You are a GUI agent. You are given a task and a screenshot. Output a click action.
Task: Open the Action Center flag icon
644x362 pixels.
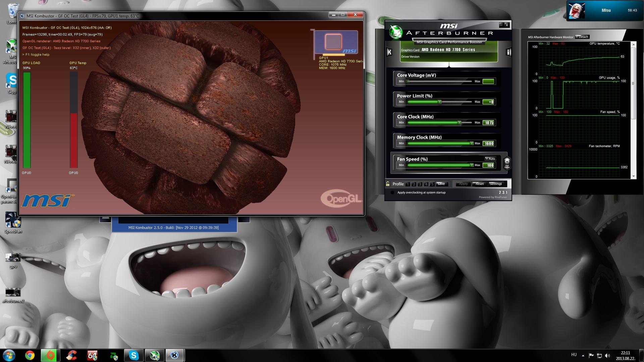(591, 356)
